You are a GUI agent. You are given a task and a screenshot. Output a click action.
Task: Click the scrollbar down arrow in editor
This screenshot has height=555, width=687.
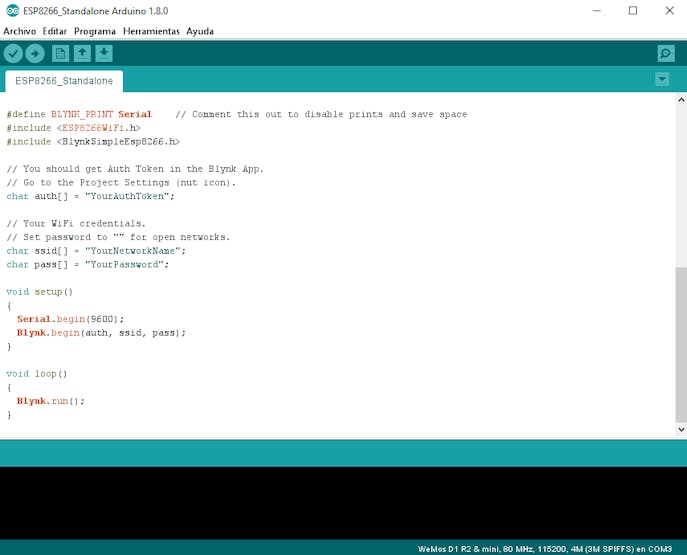(x=681, y=429)
